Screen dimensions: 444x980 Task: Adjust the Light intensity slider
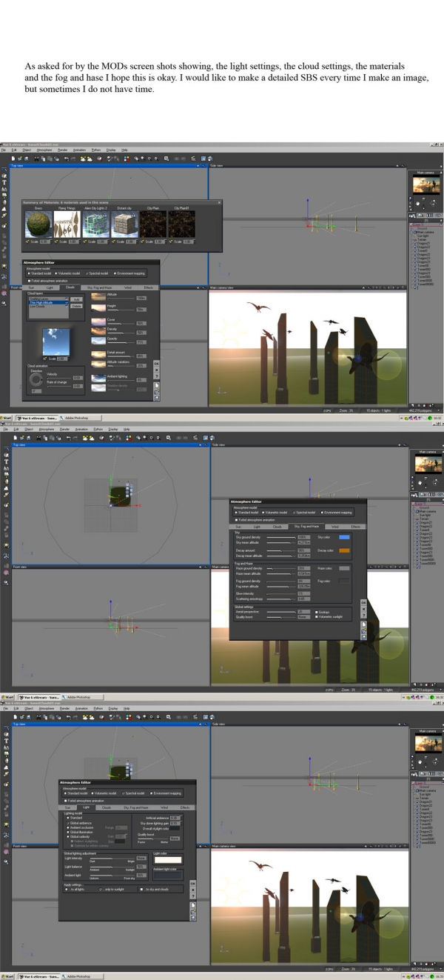[112, 859]
